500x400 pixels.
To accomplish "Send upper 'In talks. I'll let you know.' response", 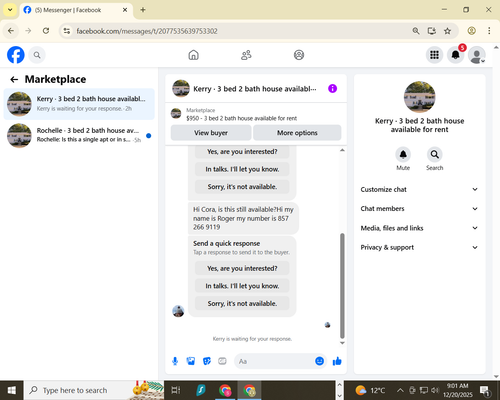I will [x=242, y=169].
